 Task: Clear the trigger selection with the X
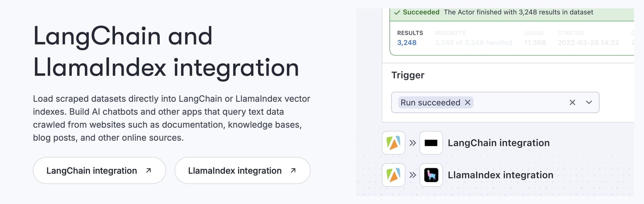(x=573, y=102)
